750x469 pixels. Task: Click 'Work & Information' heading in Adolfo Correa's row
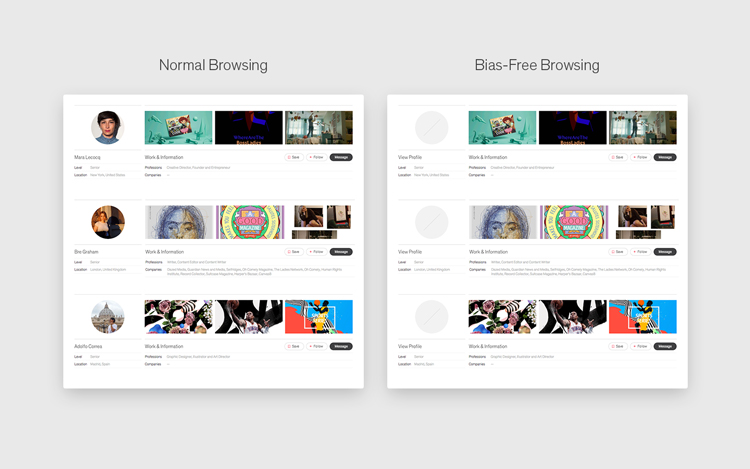[164, 347]
